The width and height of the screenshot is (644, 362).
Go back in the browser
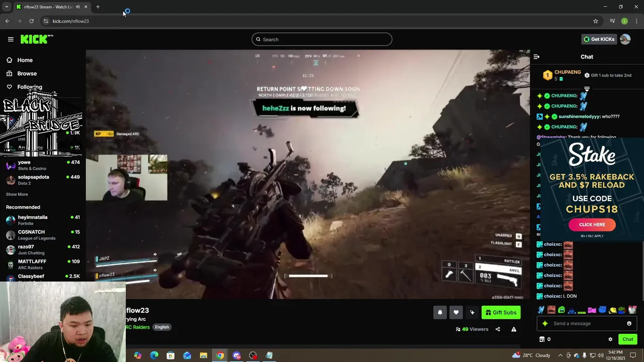click(7, 21)
